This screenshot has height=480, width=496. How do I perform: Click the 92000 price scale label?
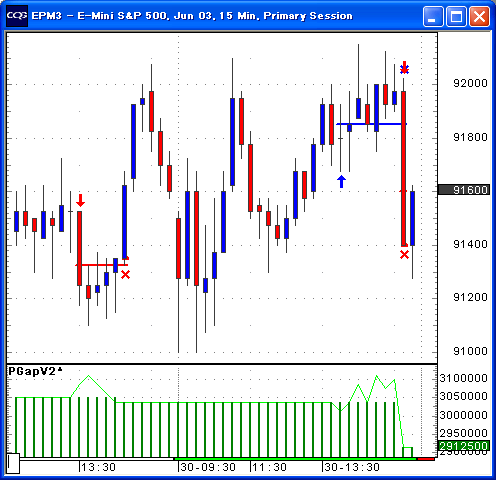470,83
